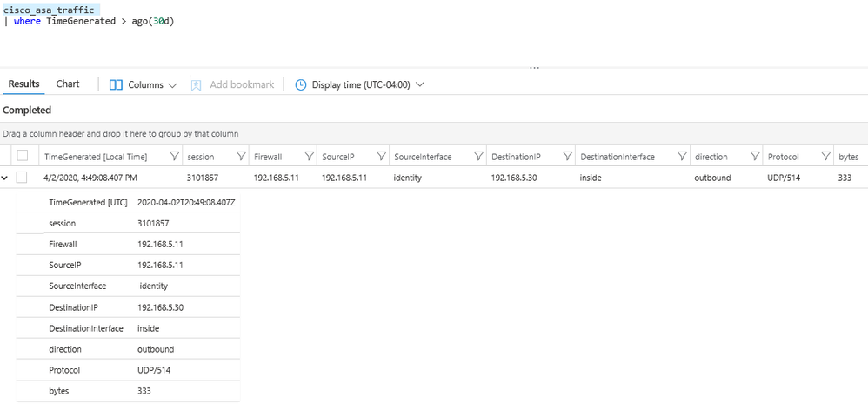Click the bytes detail value 333
868x404 pixels.
[x=144, y=391]
